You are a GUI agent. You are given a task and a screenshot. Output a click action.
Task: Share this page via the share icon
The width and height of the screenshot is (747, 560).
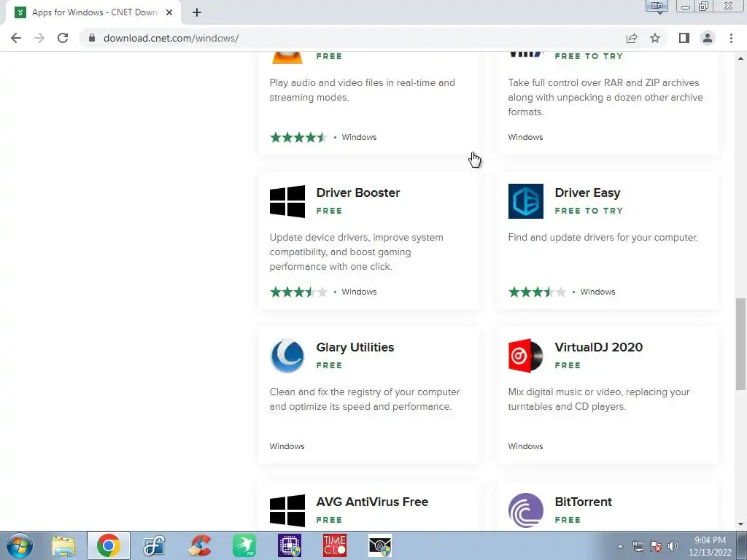(632, 38)
